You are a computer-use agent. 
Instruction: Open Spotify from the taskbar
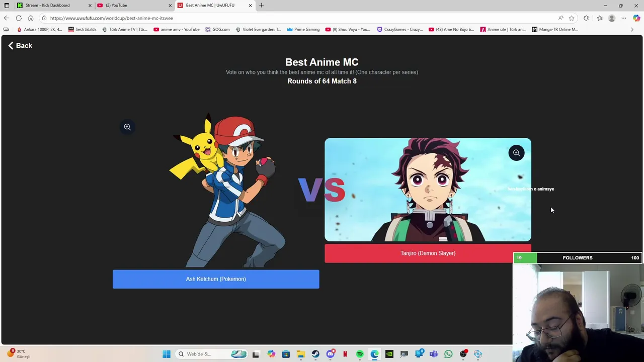click(x=360, y=354)
